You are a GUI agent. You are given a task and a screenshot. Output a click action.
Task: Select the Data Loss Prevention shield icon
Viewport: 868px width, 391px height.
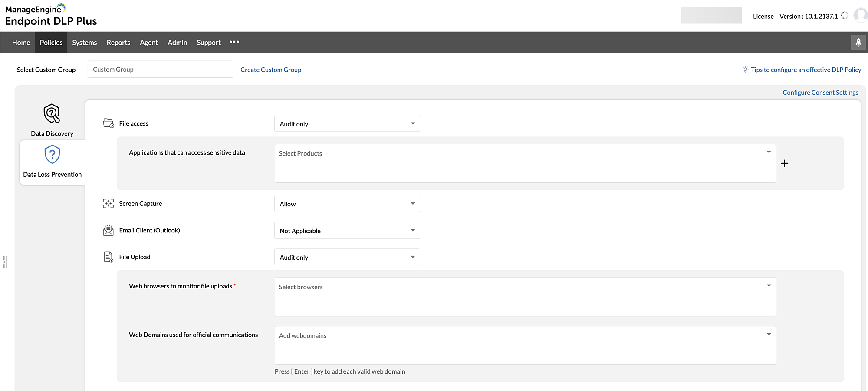tap(52, 154)
